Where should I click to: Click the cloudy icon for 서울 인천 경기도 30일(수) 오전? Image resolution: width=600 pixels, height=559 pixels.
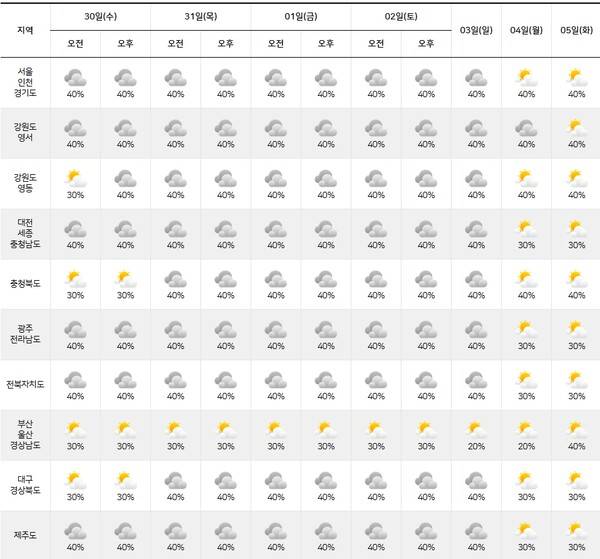point(75,78)
